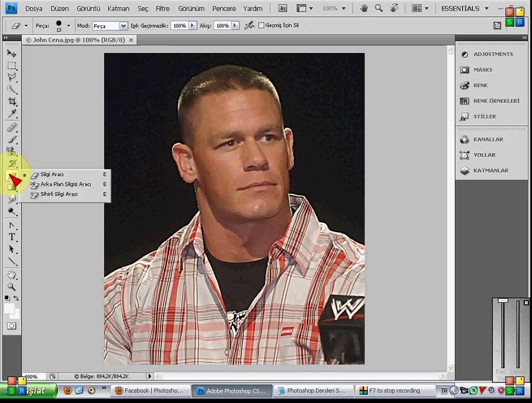Select the Magic Wand tool
Image resolution: width=532 pixels, height=403 pixels.
[12, 90]
